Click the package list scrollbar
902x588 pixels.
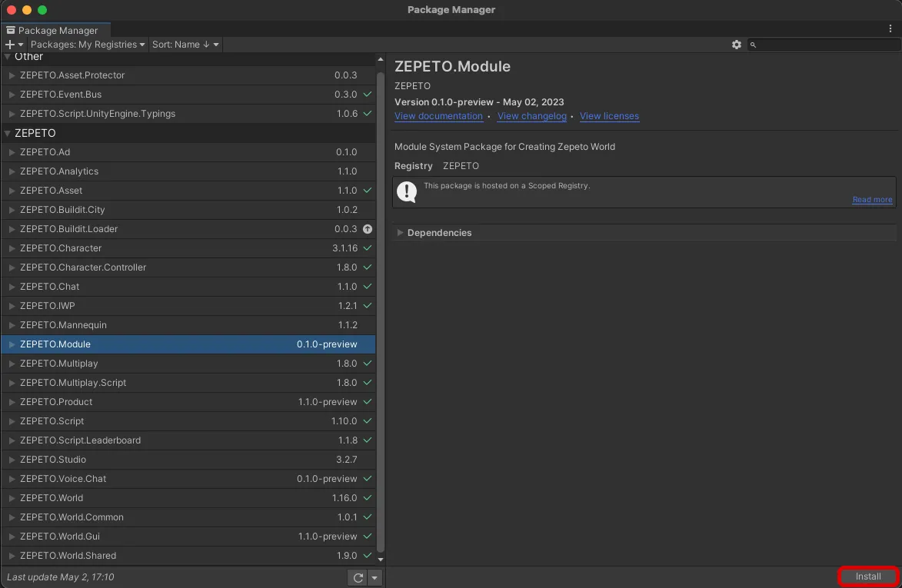tap(380, 311)
